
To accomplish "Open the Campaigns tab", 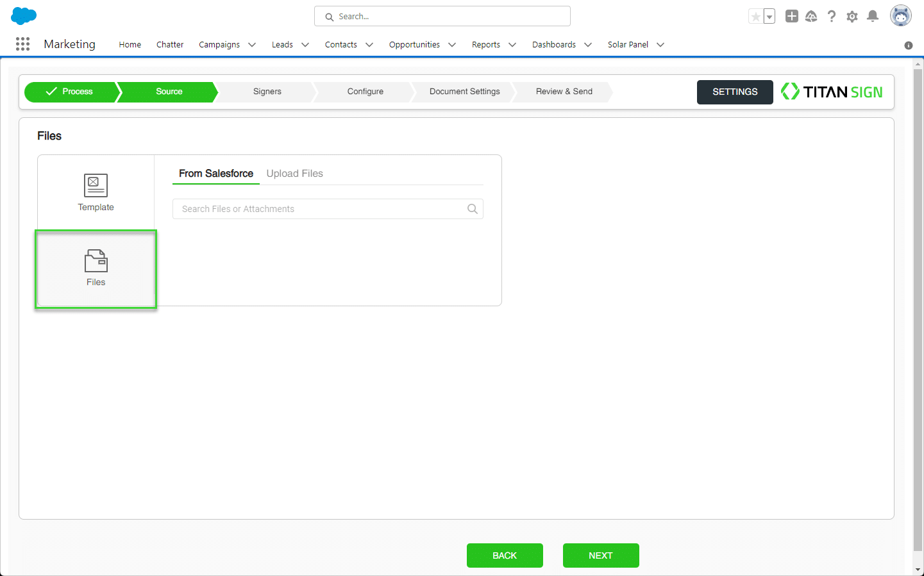I will coord(219,44).
